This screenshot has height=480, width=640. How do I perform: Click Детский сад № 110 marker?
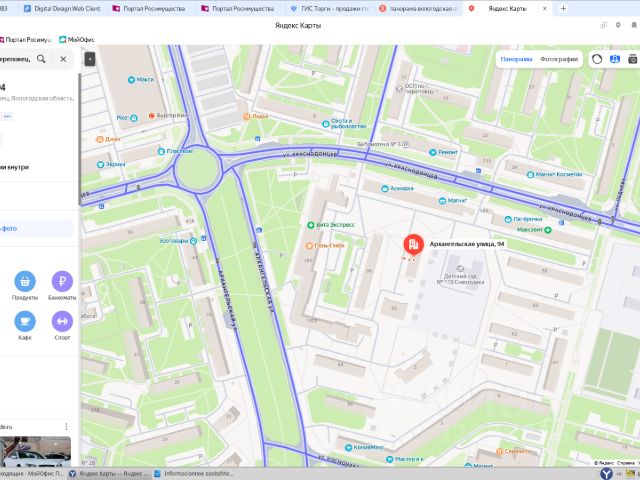click(x=460, y=268)
